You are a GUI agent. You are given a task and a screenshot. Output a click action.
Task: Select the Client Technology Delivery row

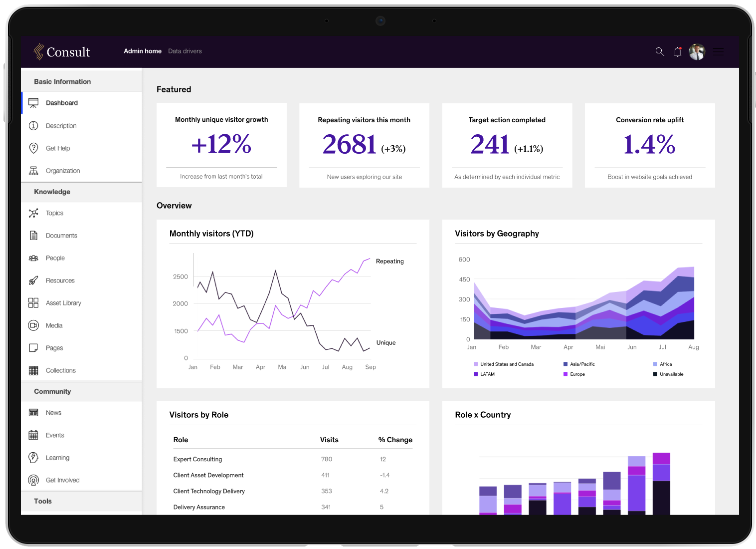293,491
